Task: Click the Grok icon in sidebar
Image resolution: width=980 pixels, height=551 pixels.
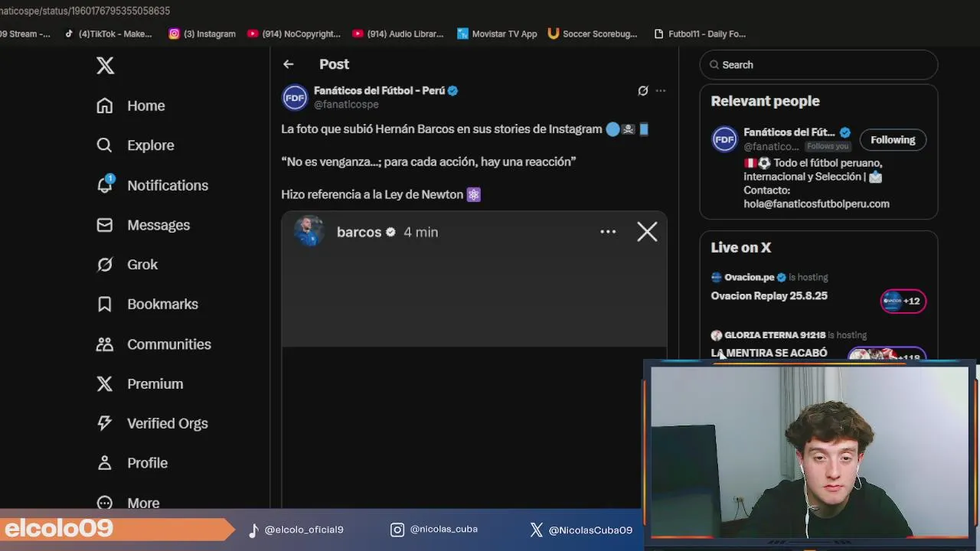Action: click(105, 265)
